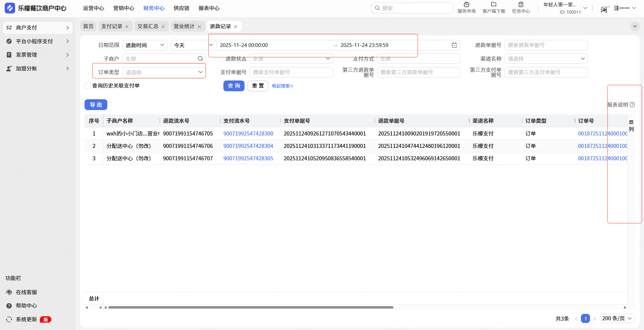644x330 pixels.
Task: Open 在线客服 online support
Action: click(26, 292)
